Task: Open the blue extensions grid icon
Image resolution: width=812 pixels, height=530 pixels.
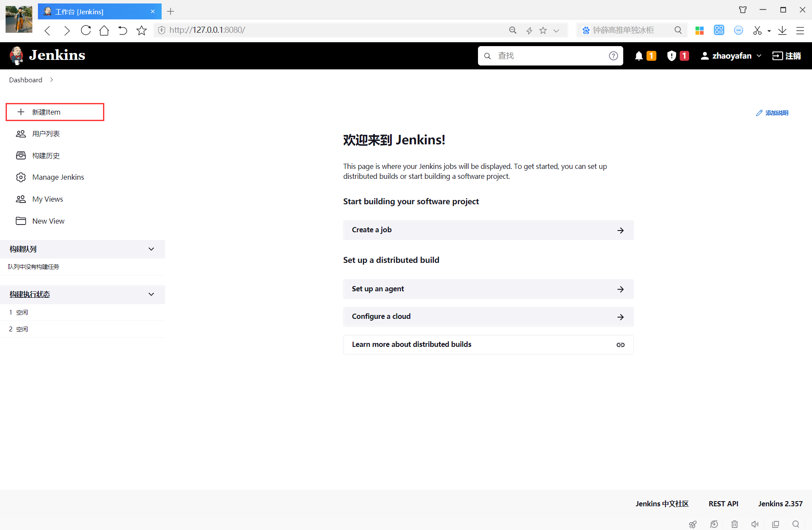Action: (719, 30)
